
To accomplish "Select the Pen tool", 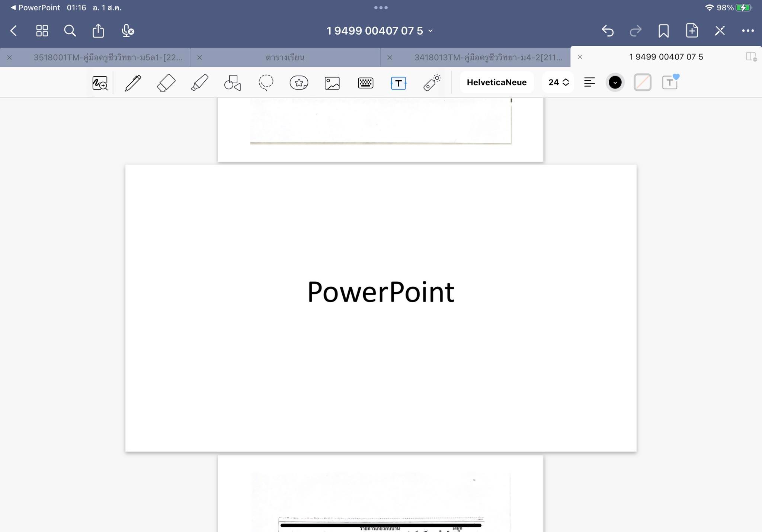I will pyautogui.click(x=133, y=83).
